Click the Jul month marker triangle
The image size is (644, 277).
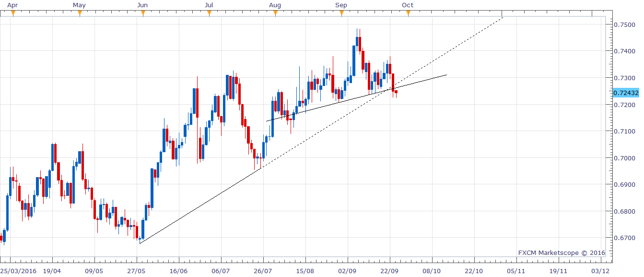coord(209,13)
